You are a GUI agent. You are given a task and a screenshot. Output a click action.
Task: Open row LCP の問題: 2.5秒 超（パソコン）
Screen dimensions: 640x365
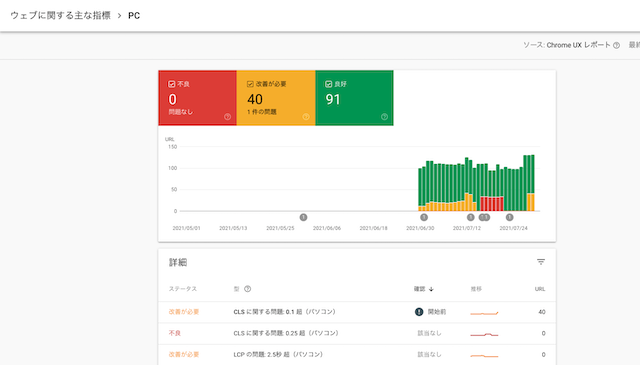pos(357,354)
